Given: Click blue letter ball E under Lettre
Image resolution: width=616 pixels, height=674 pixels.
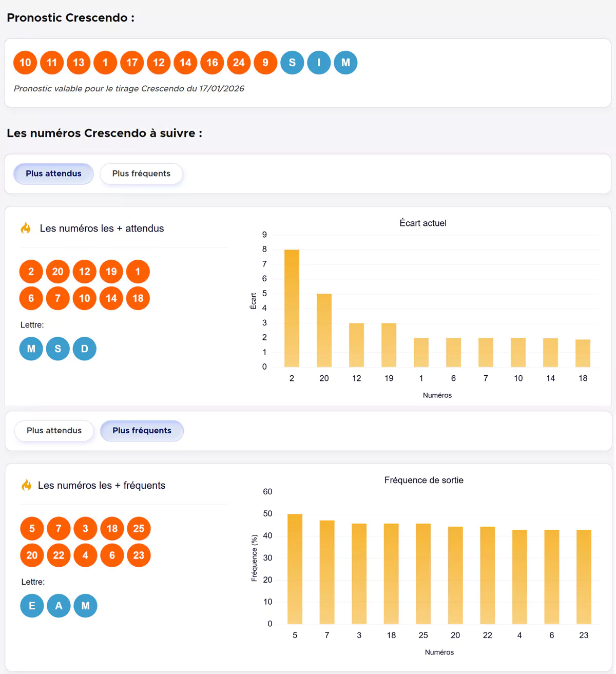Looking at the screenshot, I should [x=32, y=606].
